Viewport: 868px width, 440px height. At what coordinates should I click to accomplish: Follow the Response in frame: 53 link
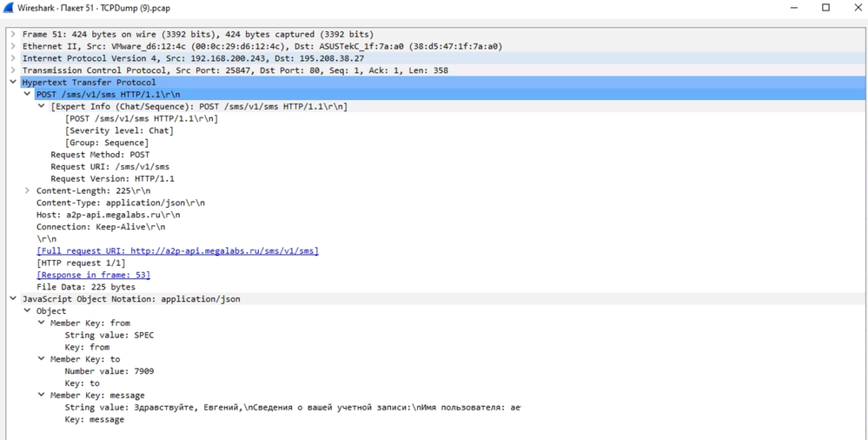pos(94,275)
